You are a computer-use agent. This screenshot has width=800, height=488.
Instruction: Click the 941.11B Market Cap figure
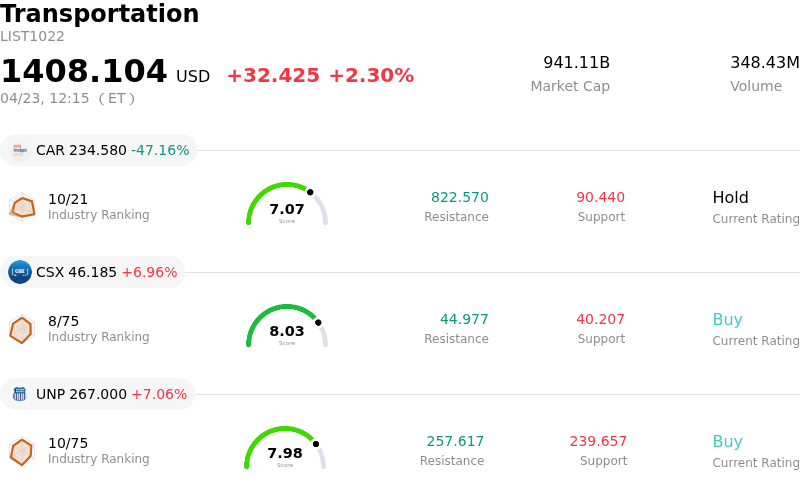(576, 63)
